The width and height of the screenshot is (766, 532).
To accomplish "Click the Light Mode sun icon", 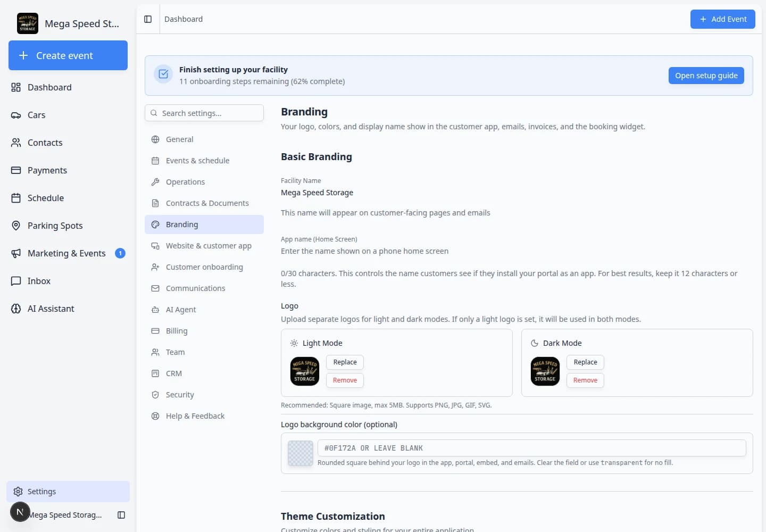I will click(294, 343).
